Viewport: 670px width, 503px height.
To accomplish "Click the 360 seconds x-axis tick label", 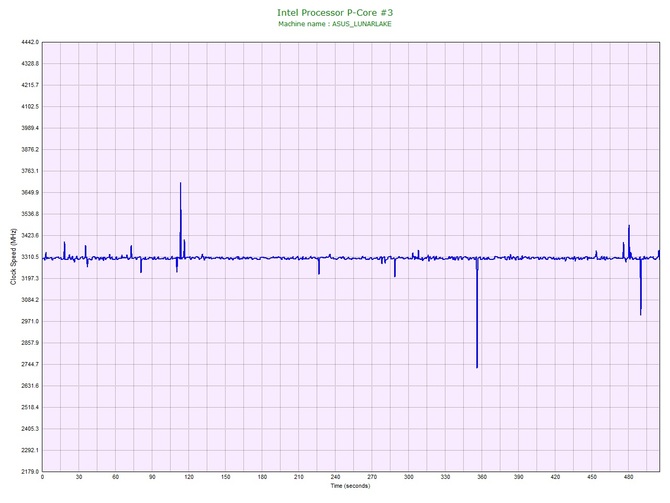I will (482, 477).
